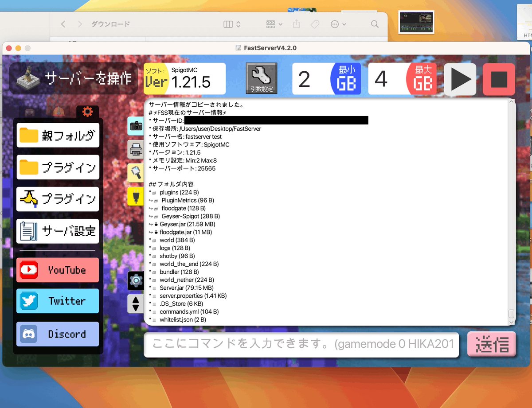Click the logs (128 B) entry

(169, 248)
